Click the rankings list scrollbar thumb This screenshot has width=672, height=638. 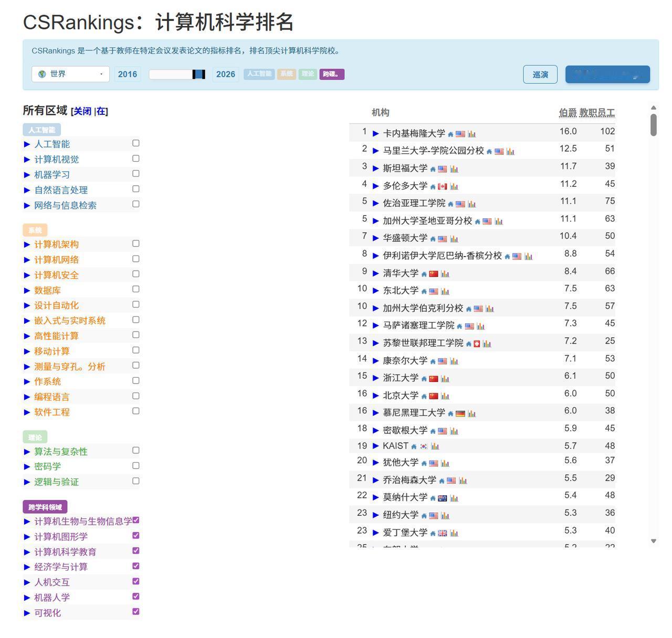tap(654, 125)
